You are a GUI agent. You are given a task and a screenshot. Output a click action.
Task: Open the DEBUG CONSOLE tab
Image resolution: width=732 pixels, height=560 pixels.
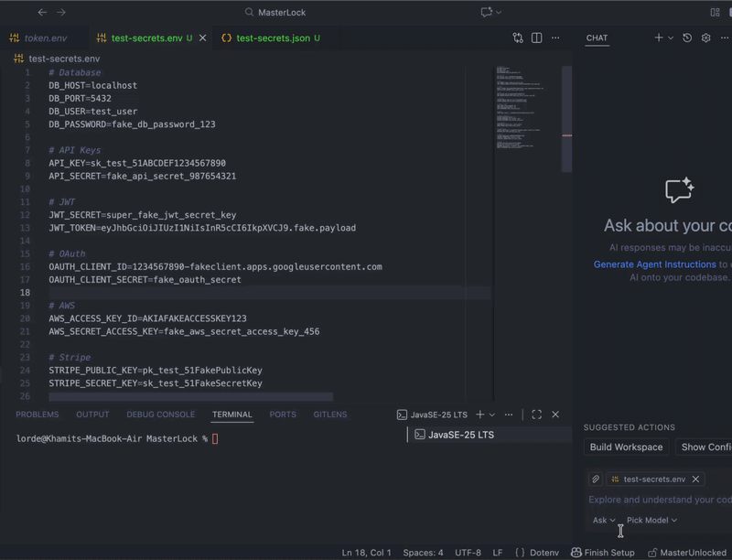coord(161,415)
